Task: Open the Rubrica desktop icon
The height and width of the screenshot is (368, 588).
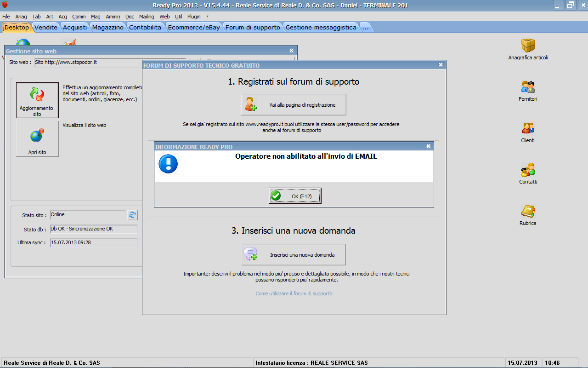Action: [528, 215]
